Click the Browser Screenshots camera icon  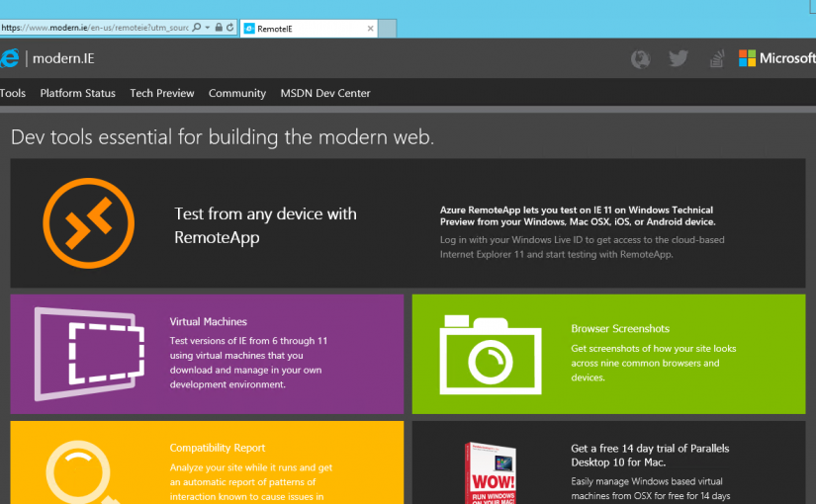click(491, 355)
